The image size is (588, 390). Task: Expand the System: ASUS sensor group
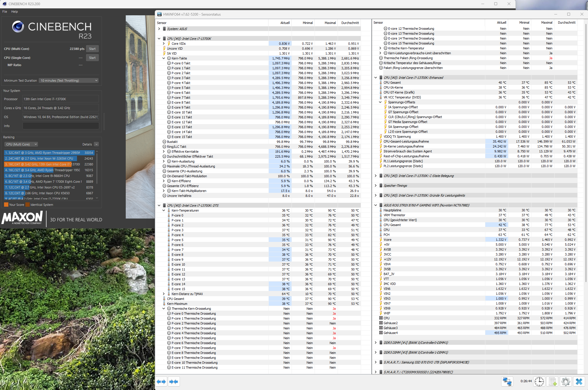tap(159, 29)
